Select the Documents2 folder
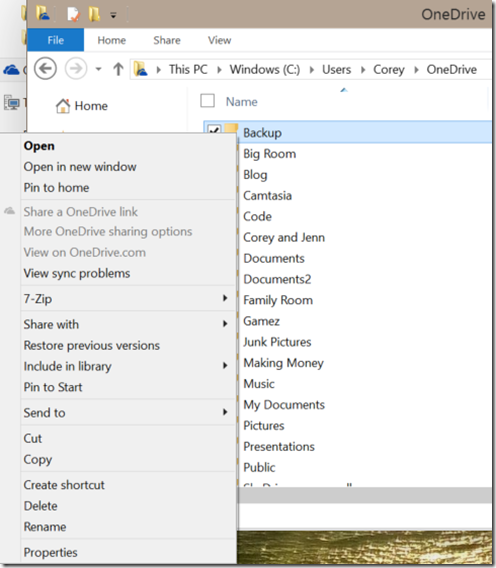The height and width of the screenshot is (568, 496). [277, 279]
